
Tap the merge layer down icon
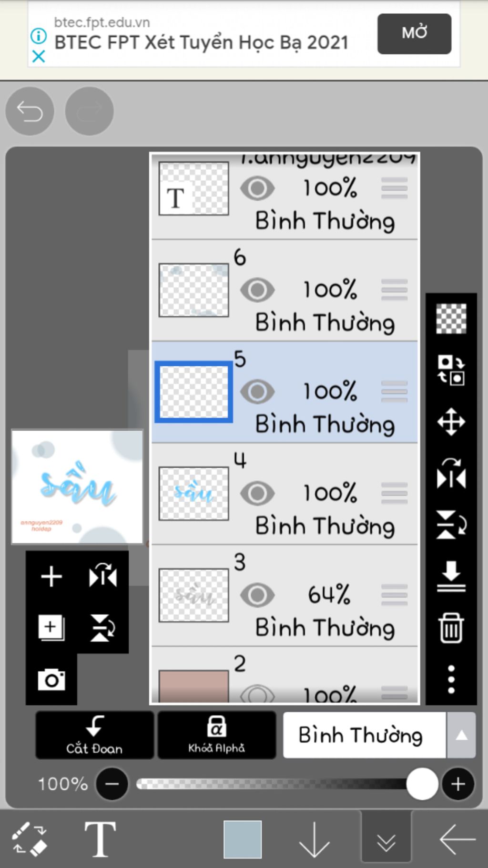point(451,576)
